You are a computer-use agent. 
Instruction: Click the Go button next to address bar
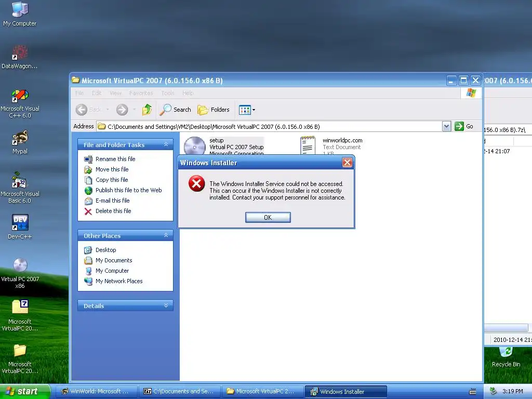464,126
